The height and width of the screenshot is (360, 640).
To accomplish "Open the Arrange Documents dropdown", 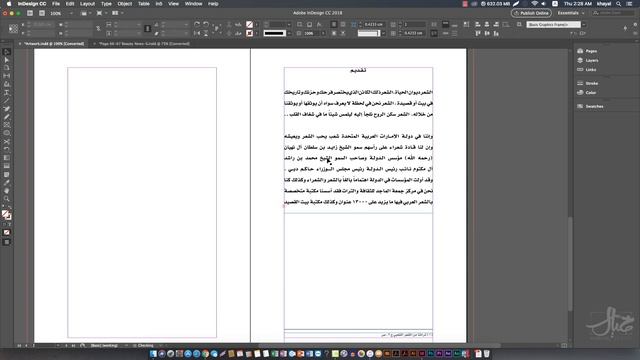I will (117, 13).
